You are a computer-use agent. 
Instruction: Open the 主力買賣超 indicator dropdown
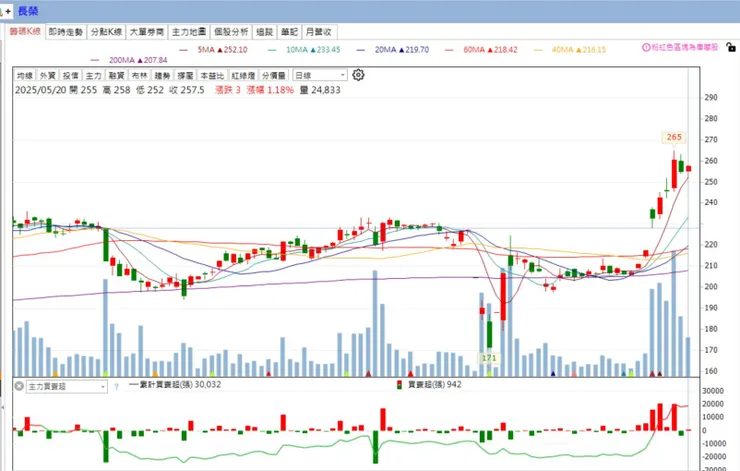pos(67,387)
